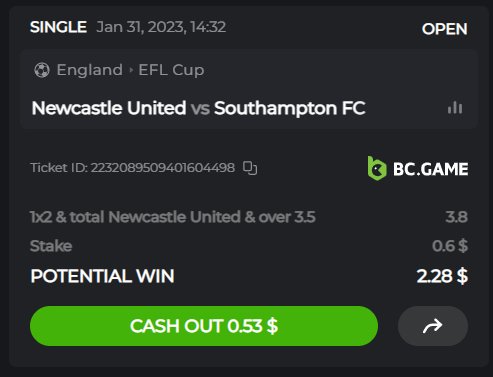This screenshot has height=377, width=493.
Task: Click the breadcrumb arrow between England and EFL Cup
Action: (131, 70)
